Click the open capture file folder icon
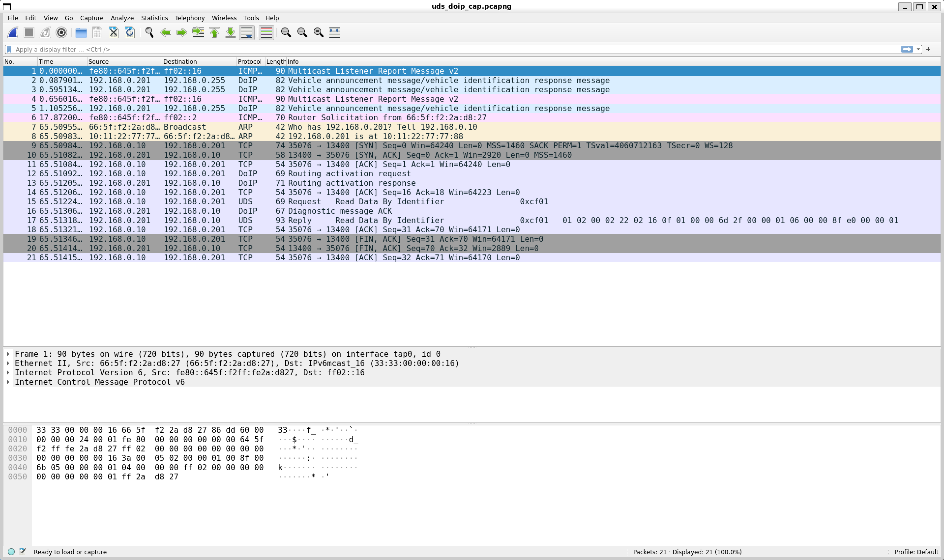Screen dimensions: 944x560 click(x=81, y=32)
